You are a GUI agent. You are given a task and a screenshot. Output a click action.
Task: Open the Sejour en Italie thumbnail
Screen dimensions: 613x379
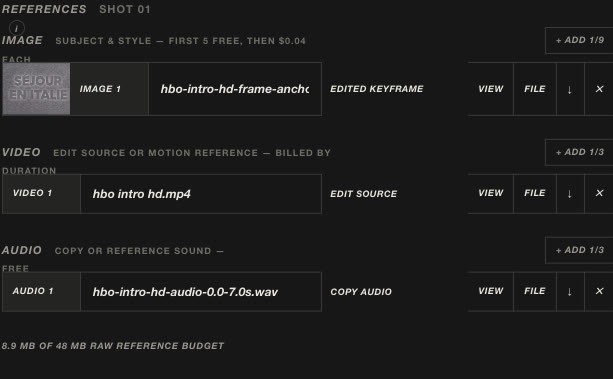(36, 89)
